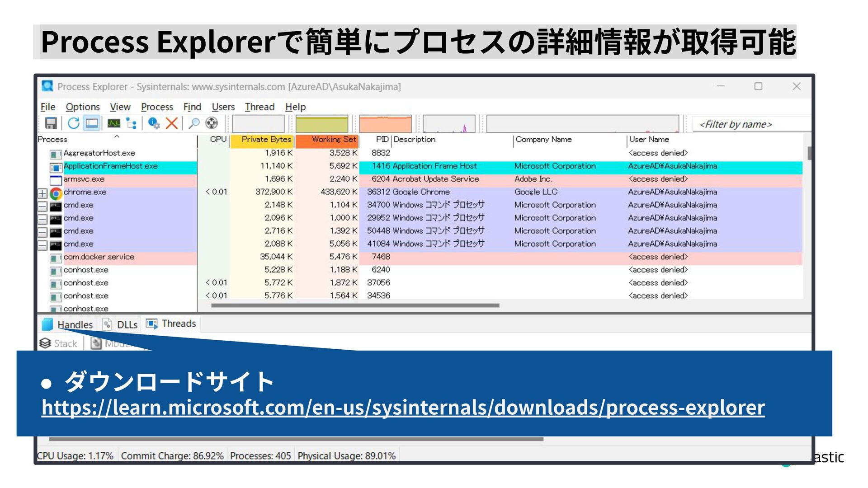Image resolution: width=868 pixels, height=488 pixels.
Task: Click the Stack button in lower pane
Action: 59,343
